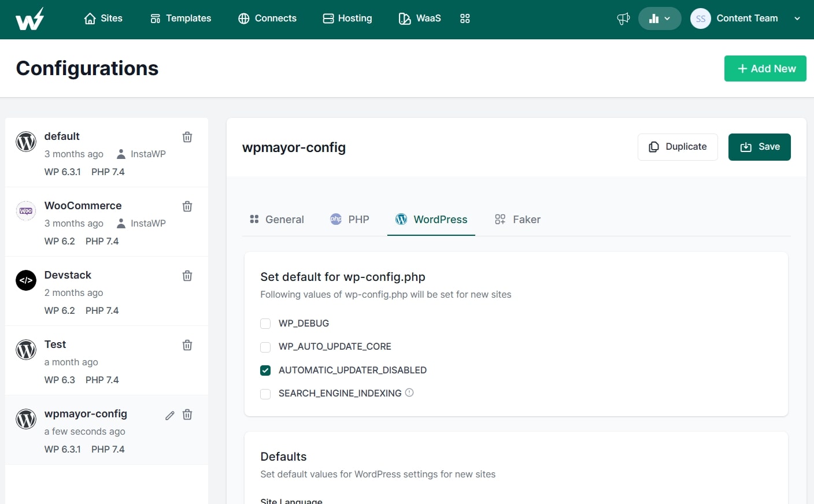The height and width of the screenshot is (504, 814).
Task: Click the InstaWP author label on WooCommerce config
Action: pos(141,223)
